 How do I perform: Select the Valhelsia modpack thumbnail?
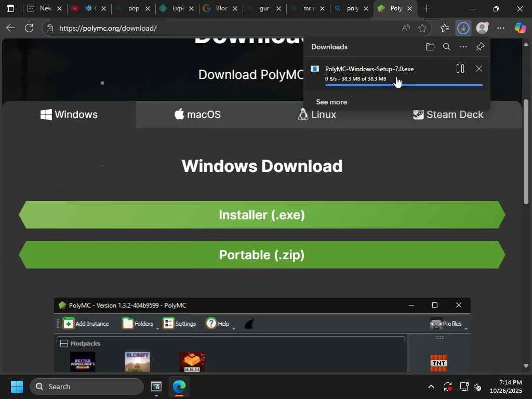coord(192,362)
